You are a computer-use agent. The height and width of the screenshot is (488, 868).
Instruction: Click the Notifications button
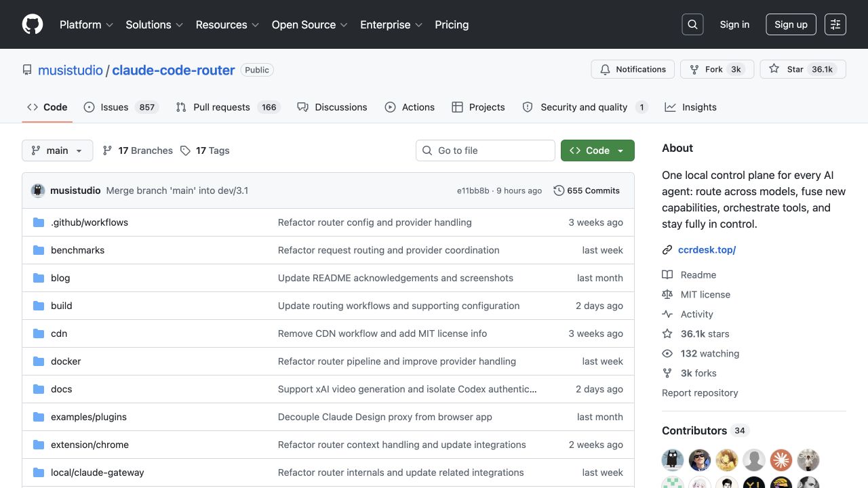coord(633,69)
